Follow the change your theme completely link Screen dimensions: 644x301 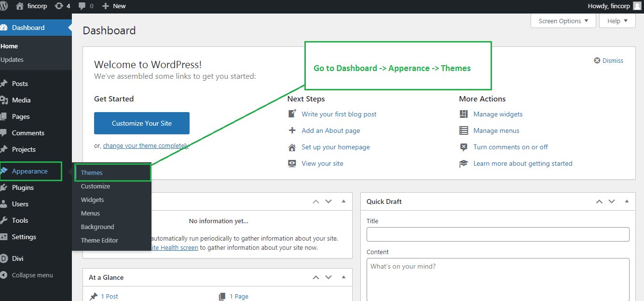click(x=146, y=145)
